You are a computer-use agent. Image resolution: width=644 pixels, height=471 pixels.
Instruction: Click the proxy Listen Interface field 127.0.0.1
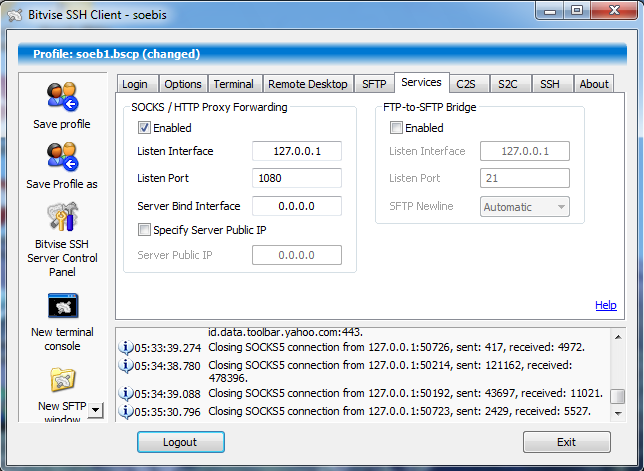297,151
